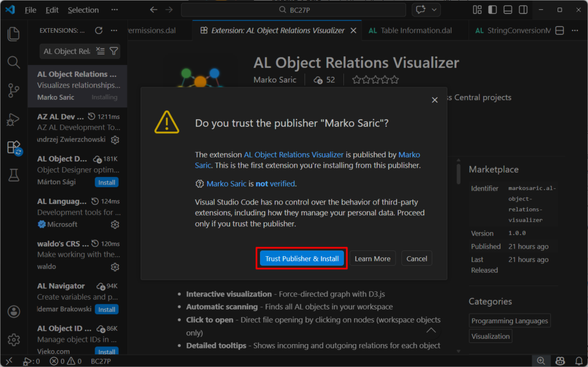Click the notifications bell in status bar
This screenshot has height=367, width=588.
tap(577, 361)
